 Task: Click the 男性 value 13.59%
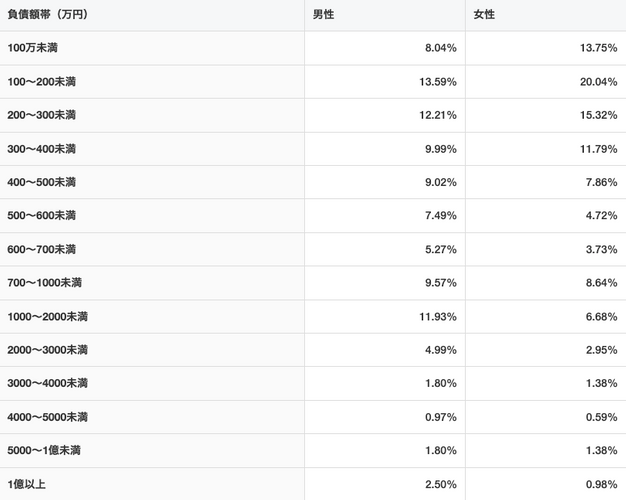coord(437,82)
